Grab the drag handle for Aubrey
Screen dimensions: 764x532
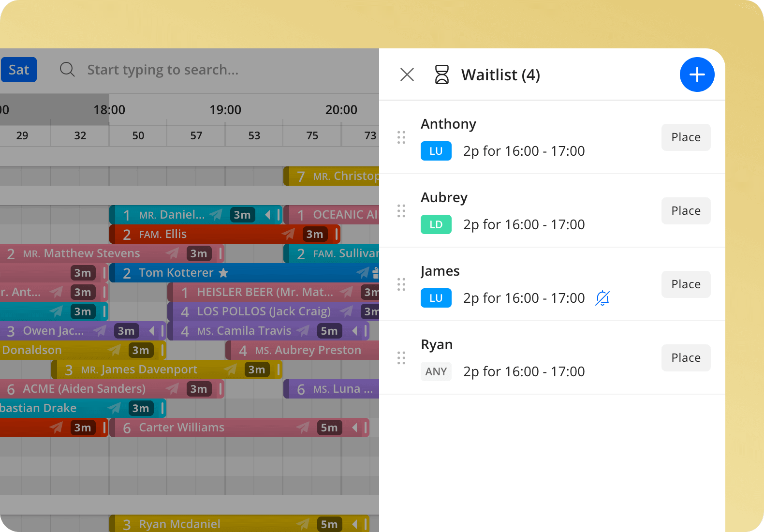tap(401, 211)
